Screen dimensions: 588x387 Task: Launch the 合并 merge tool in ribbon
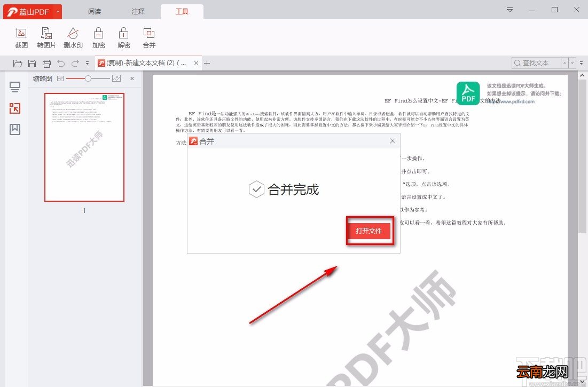(149, 38)
